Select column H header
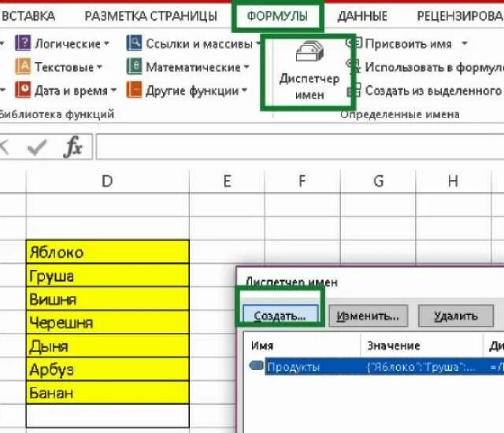 click(x=454, y=181)
